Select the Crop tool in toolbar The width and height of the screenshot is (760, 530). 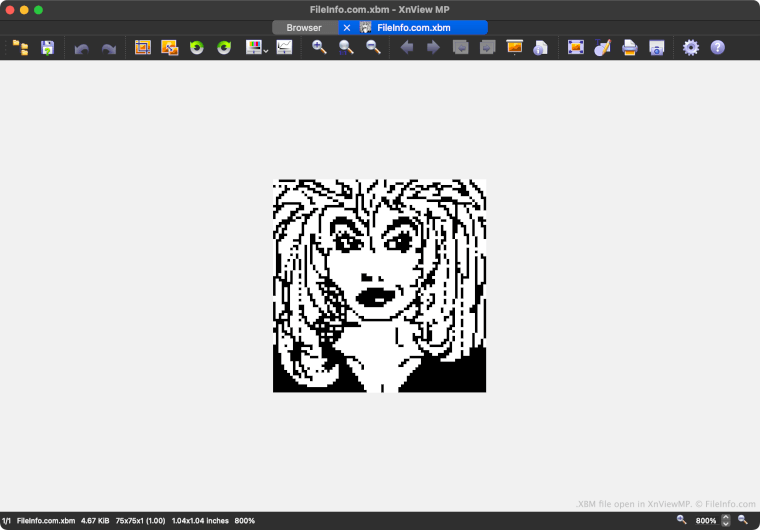143,47
